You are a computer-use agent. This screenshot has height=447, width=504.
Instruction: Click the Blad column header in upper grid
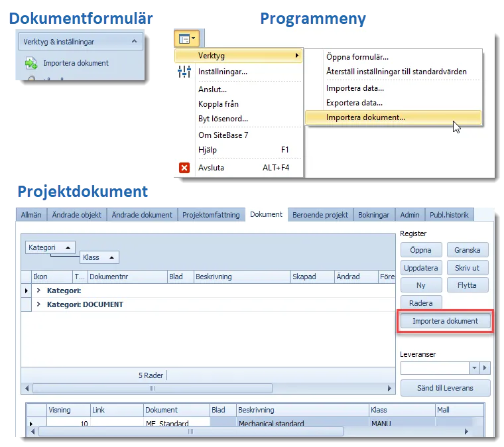pyautogui.click(x=180, y=277)
